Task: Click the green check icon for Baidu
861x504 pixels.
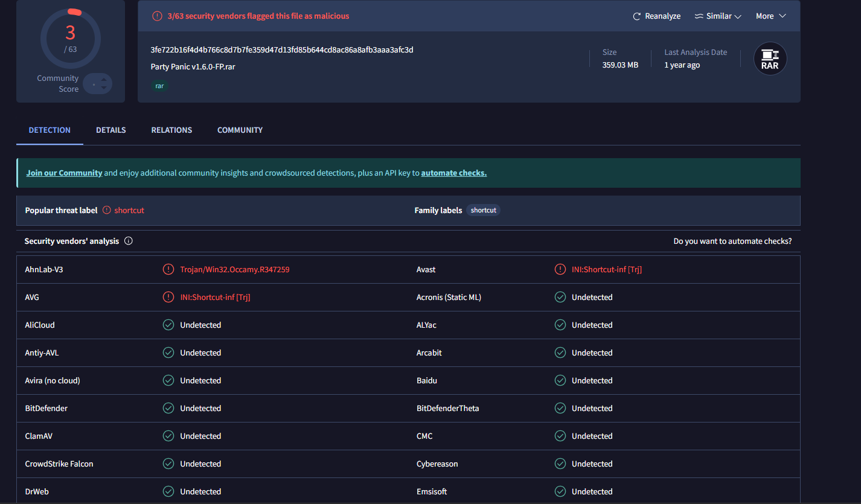Action: click(560, 380)
